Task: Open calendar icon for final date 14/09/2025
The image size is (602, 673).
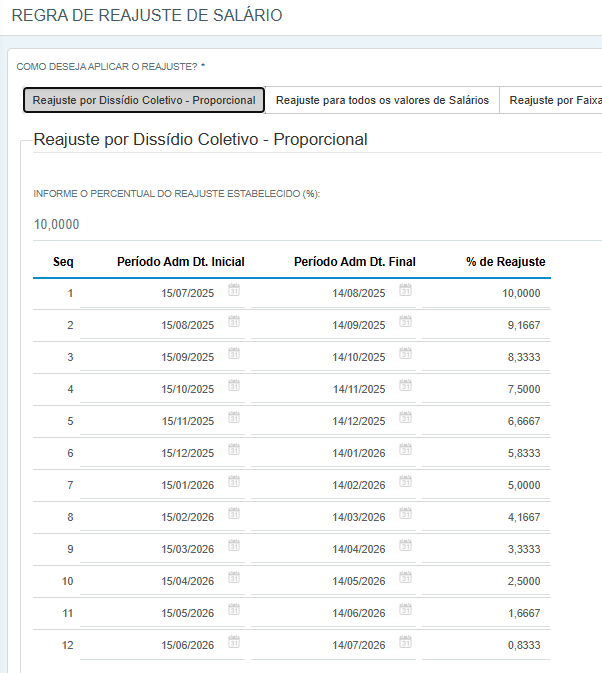Action: (405, 321)
